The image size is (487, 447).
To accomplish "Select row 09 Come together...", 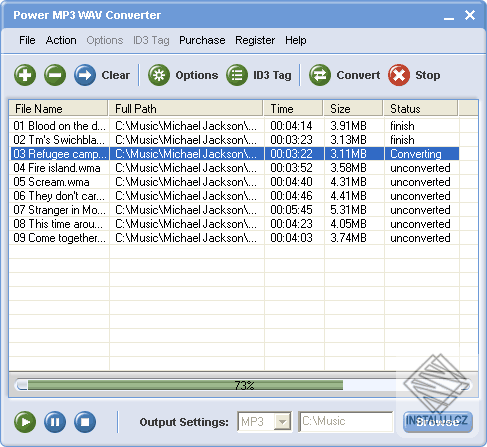I will coord(235,238).
